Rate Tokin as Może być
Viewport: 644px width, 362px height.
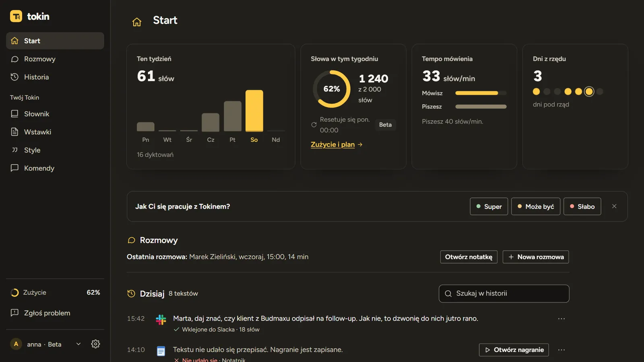coord(536,206)
